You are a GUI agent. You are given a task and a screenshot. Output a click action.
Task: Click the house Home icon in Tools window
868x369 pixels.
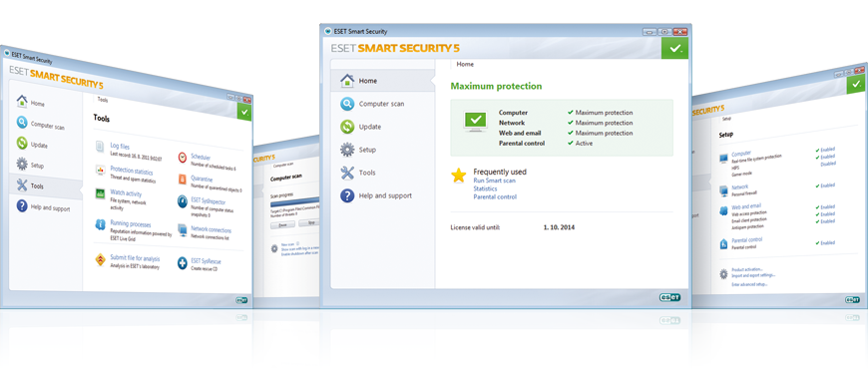click(22, 101)
